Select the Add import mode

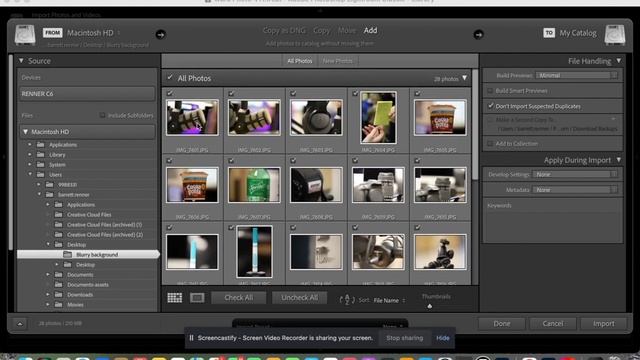[371, 30]
